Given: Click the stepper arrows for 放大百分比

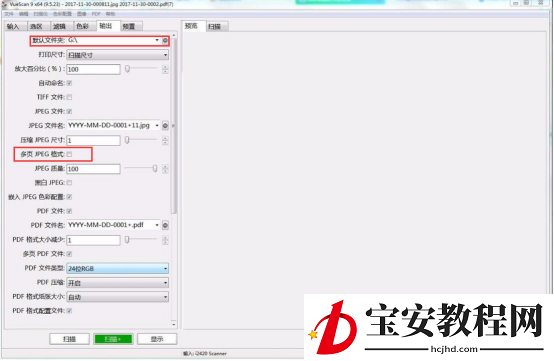Looking at the screenshot, I should [165, 69].
